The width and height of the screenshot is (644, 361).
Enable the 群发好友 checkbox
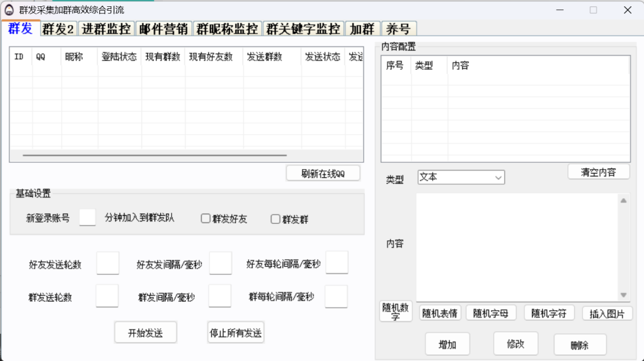point(206,218)
